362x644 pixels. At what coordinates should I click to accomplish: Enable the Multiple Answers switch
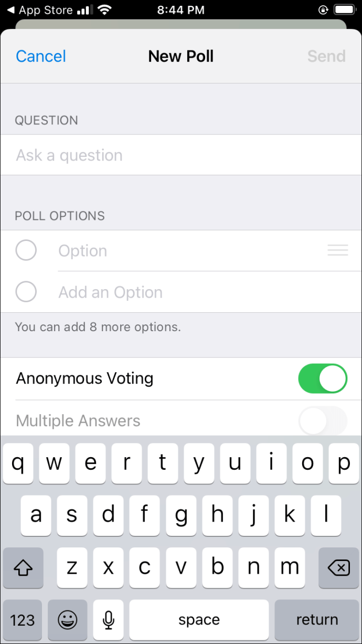323,420
